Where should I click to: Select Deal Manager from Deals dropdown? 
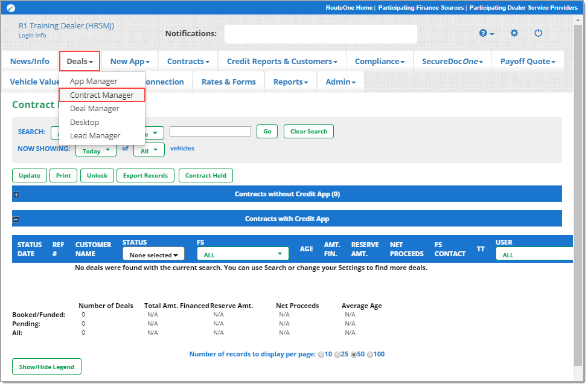[x=95, y=109]
